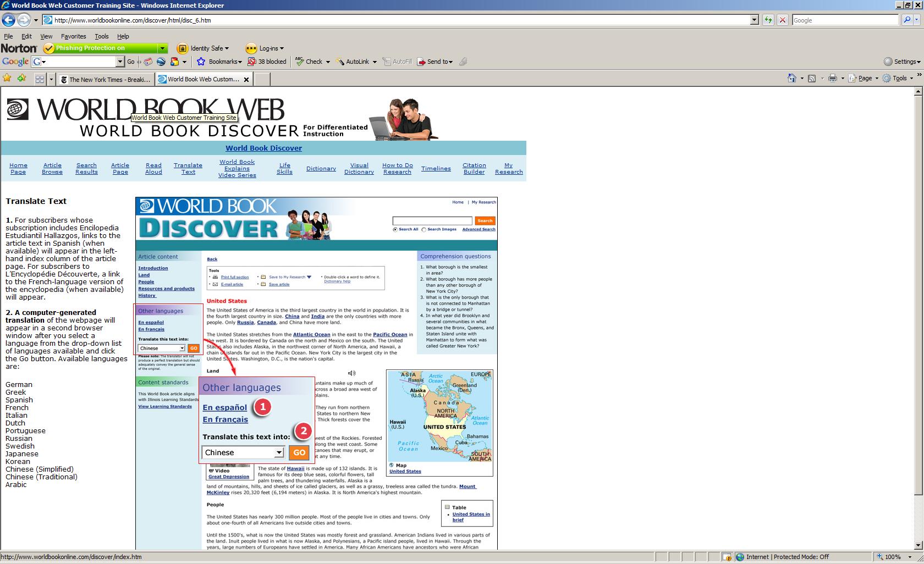The height and width of the screenshot is (564, 924).
Task: Click the spell Check icon in Google toolbar
Action: 300,62
